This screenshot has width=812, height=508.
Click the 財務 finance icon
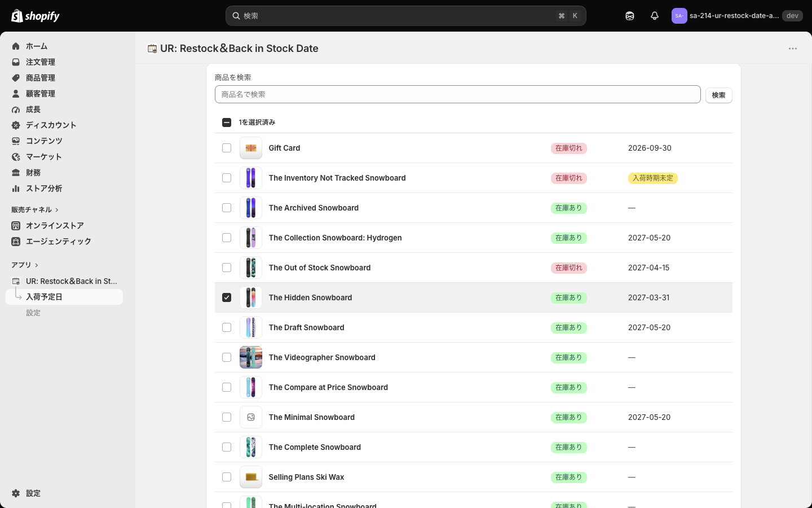[16, 173]
